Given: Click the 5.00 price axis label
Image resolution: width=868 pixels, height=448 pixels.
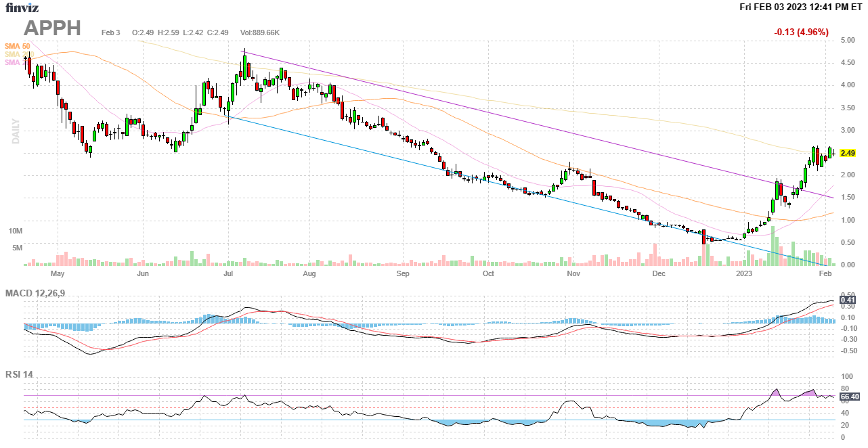Looking at the screenshot, I should (x=847, y=41).
